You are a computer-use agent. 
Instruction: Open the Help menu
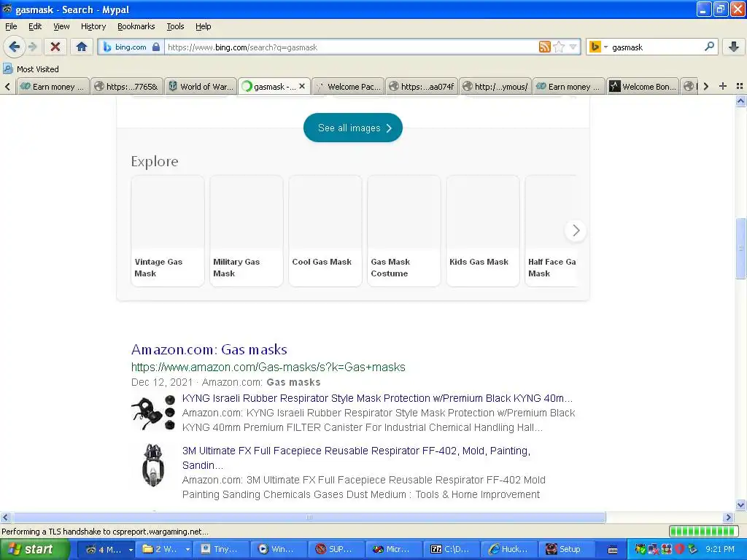(x=203, y=26)
